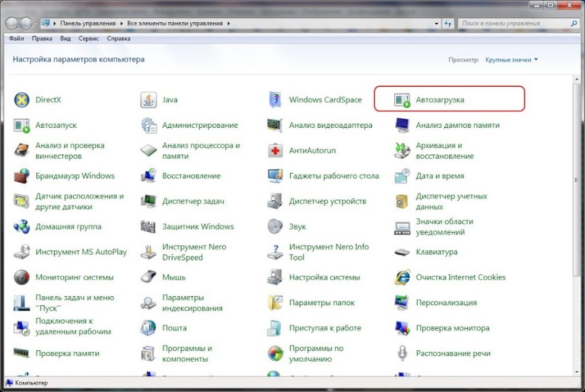Open the Правка menu
The height and width of the screenshot is (392, 585).
tap(42, 39)
